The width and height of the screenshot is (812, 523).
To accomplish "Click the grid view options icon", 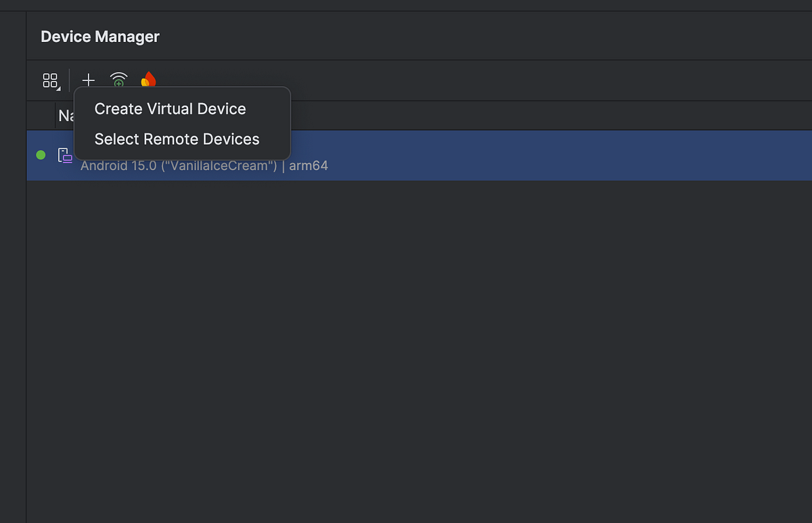I will tap(50, 81).
